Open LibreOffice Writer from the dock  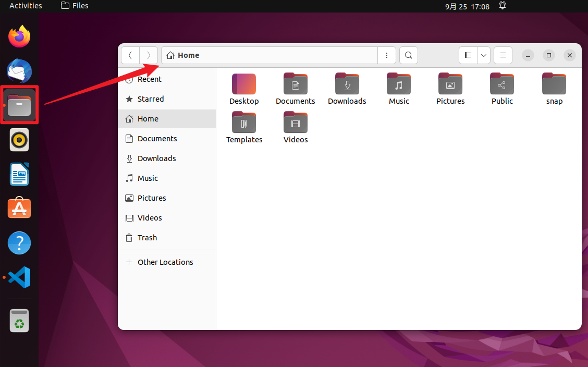19,174
